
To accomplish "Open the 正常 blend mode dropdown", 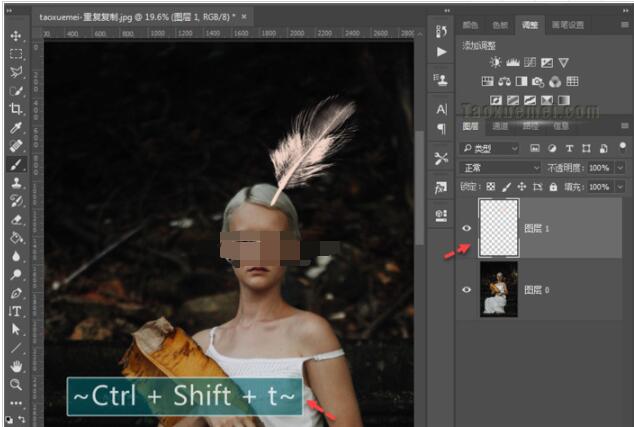I will coord(500,168).
